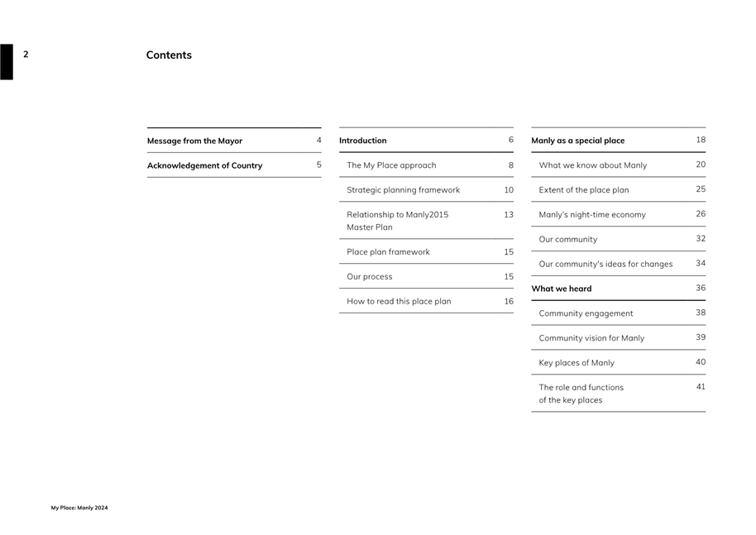This screenshot has height=535, width=756.
Task: Open Community vision for Manly entry
Action: pos(591,338)
